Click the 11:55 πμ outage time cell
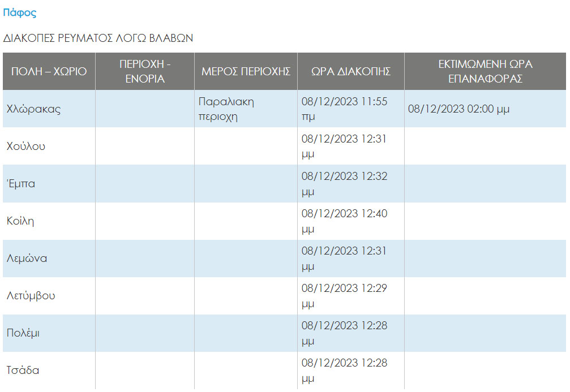Screen dimensions: 570x392 tap(344, 109)
